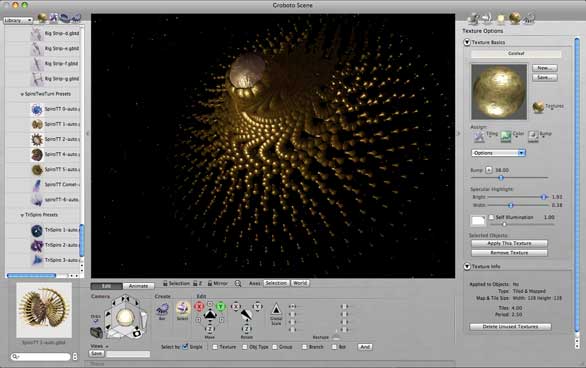This screenshot has width=586, height=368.
Task: Click the TriSpiro 1-auto preset icon
Action: click(x=37, y=231)
